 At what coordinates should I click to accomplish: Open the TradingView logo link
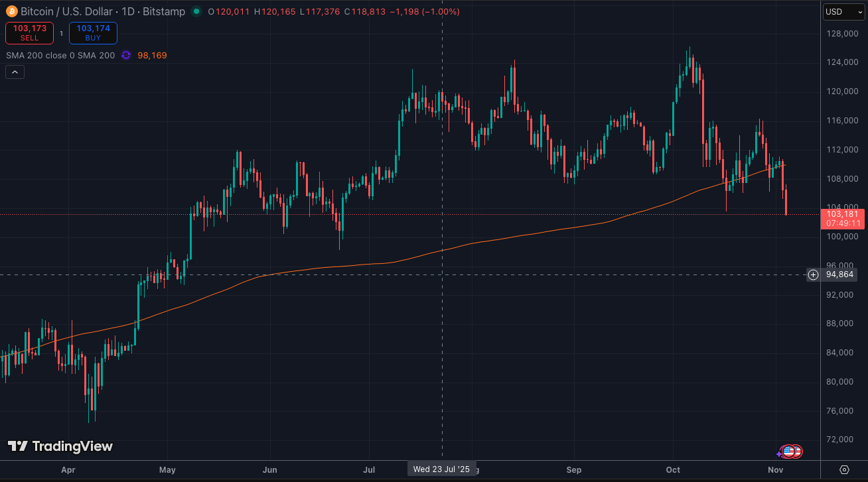60,446
